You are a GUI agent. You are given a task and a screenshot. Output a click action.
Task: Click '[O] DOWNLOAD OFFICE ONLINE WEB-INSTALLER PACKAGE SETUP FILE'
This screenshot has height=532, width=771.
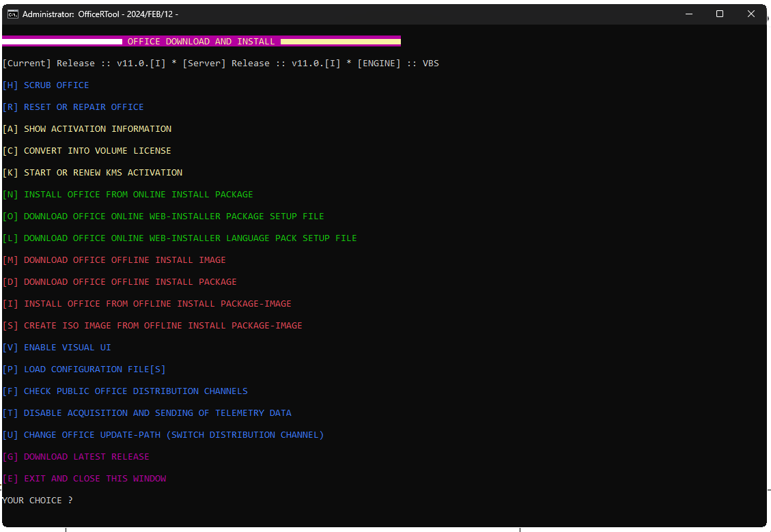click(163, 216)
